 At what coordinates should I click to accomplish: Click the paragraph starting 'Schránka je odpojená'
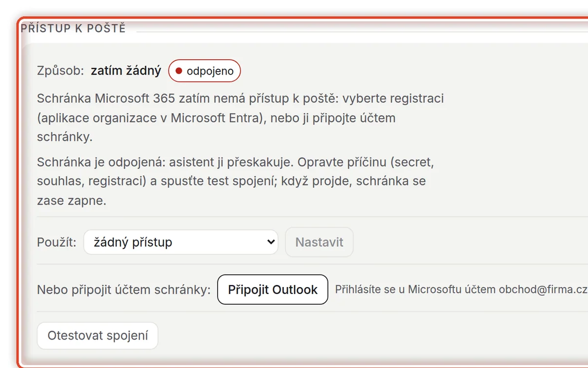(235, 181)
